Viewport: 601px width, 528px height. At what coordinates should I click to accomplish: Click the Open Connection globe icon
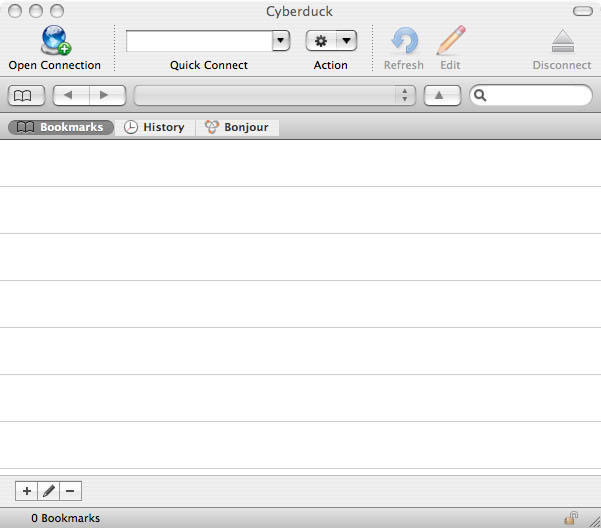tap(56, 40)
